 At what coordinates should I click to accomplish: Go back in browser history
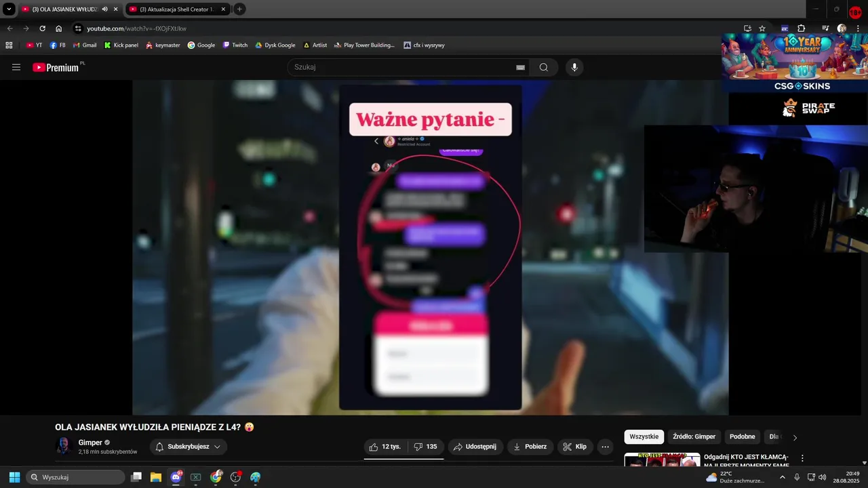[x=9, y=28]
